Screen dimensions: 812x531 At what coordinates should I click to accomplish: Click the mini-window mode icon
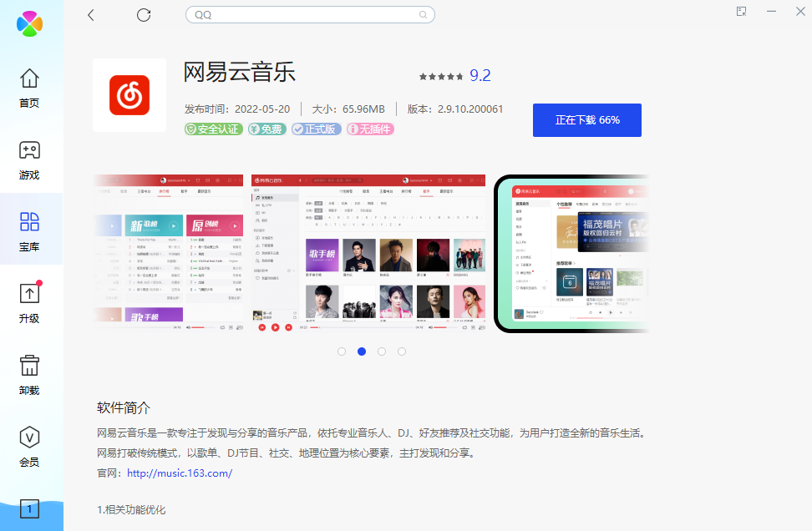tap(742, 12)
